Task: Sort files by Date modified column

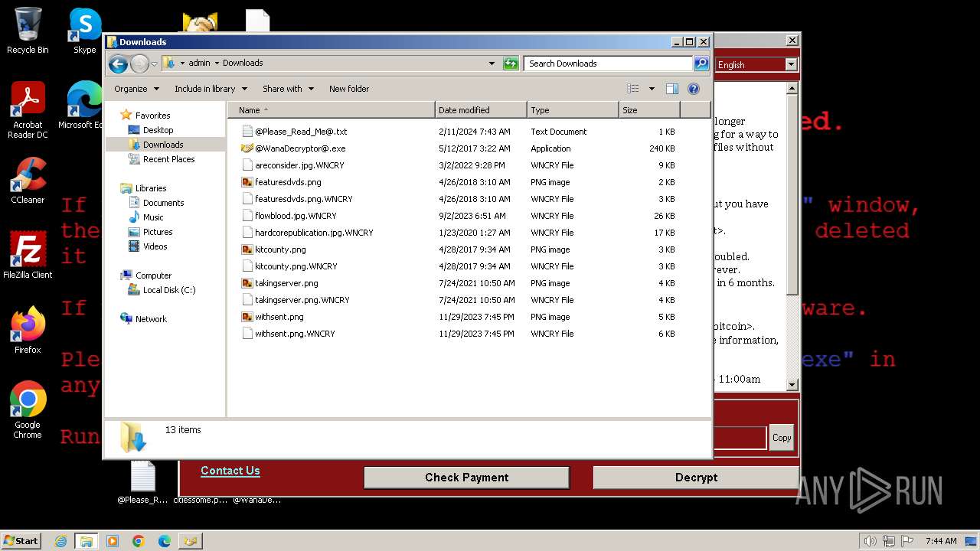Action: [481, 110]
